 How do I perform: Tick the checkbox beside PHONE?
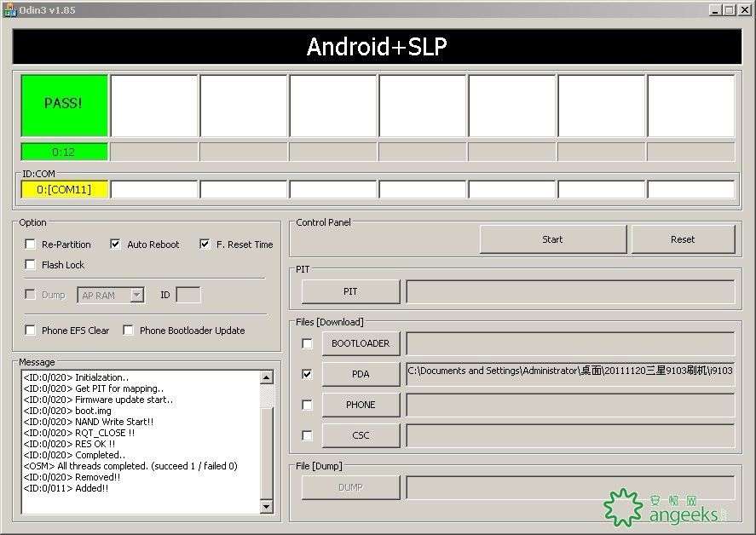307,405
